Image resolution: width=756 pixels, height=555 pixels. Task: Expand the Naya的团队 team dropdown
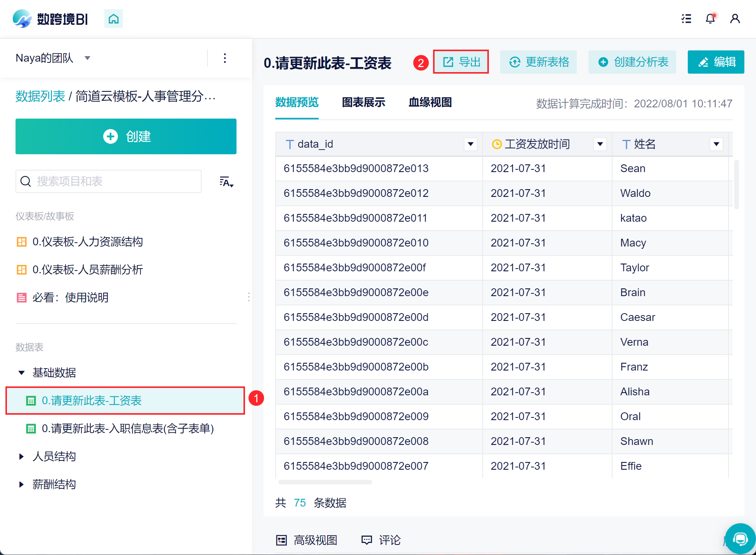[x=88, y=58]
